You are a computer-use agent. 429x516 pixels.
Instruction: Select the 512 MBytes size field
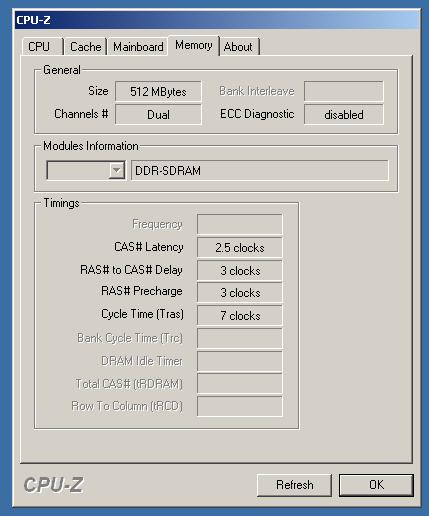(x=158, y=91)
